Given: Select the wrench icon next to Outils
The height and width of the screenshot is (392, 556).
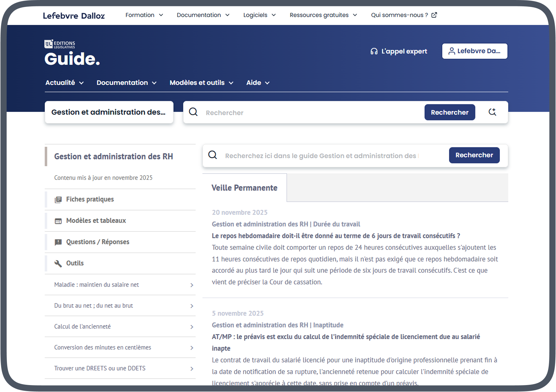Looking at the screenshot, I should pos(58,263).
